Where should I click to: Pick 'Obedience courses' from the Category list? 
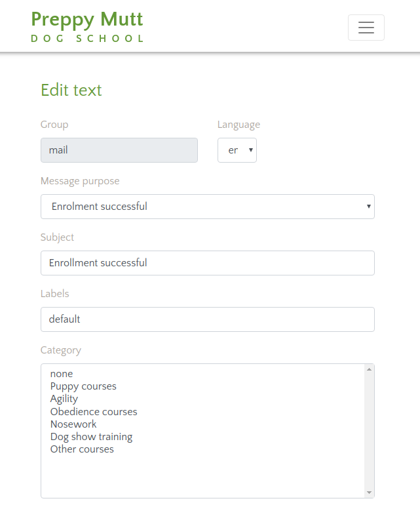[94, 412]
